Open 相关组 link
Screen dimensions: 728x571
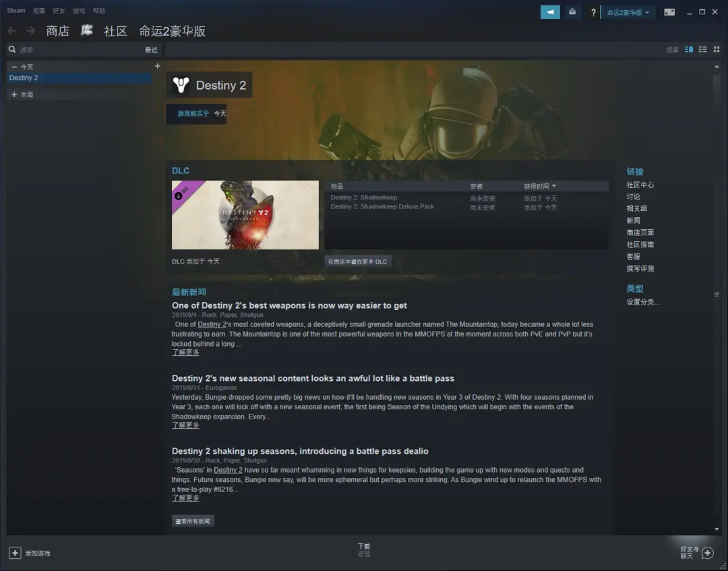coord(636,208)
